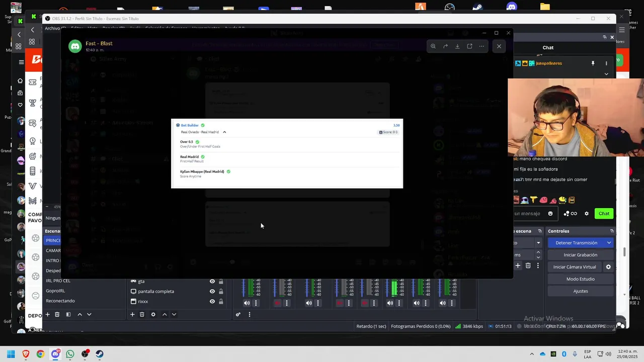
Task: Close the Discord image viewer with X
Action: pyautogui.click(x=499, y=46)
